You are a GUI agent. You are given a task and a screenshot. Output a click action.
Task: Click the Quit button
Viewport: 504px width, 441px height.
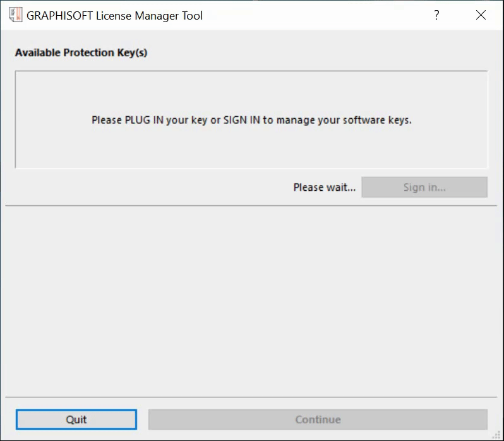coord(76,419)
